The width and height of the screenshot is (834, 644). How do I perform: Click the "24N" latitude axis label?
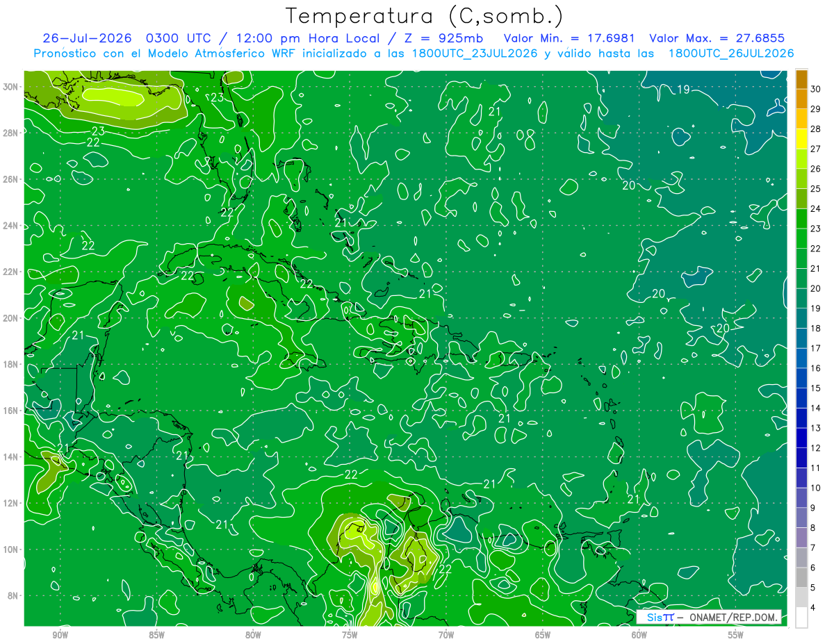12,226
